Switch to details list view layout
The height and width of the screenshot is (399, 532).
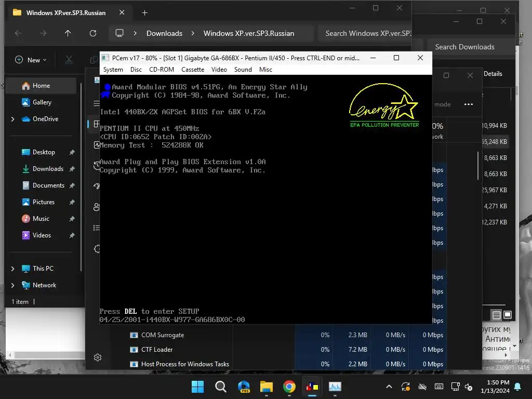pos(496,315)
